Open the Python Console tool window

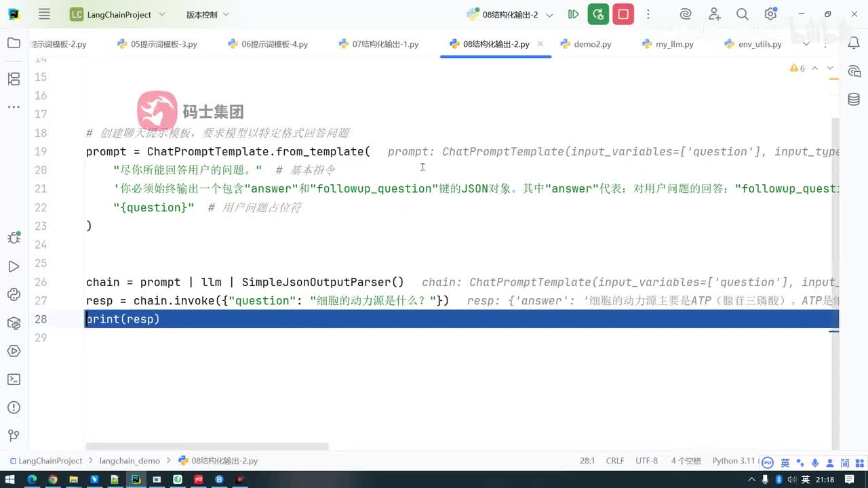14,294
